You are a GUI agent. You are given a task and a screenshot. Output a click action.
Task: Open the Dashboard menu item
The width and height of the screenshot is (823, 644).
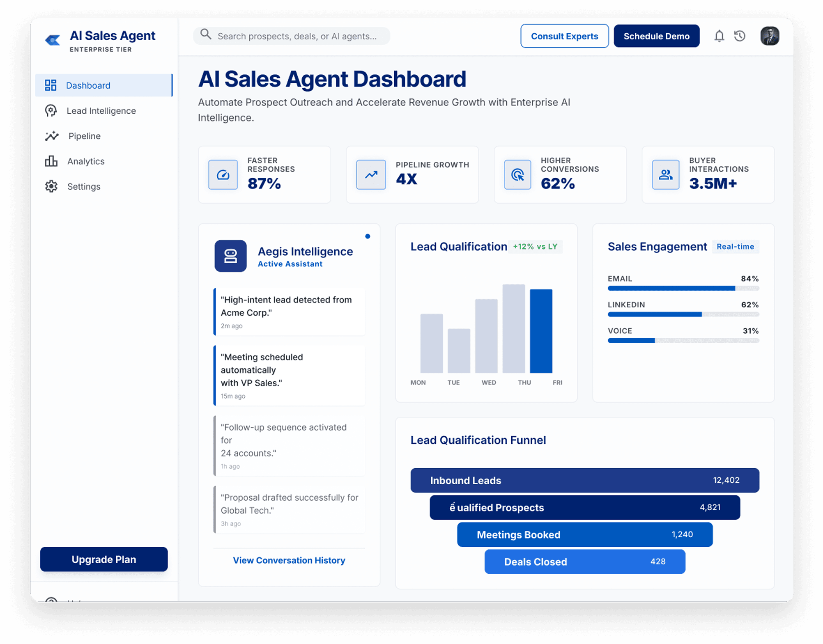103,85
